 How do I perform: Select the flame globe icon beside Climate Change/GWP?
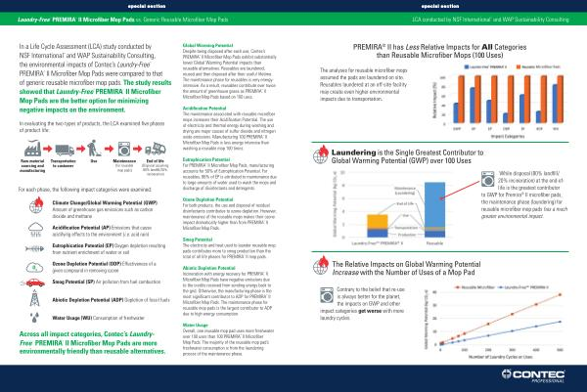36,205
